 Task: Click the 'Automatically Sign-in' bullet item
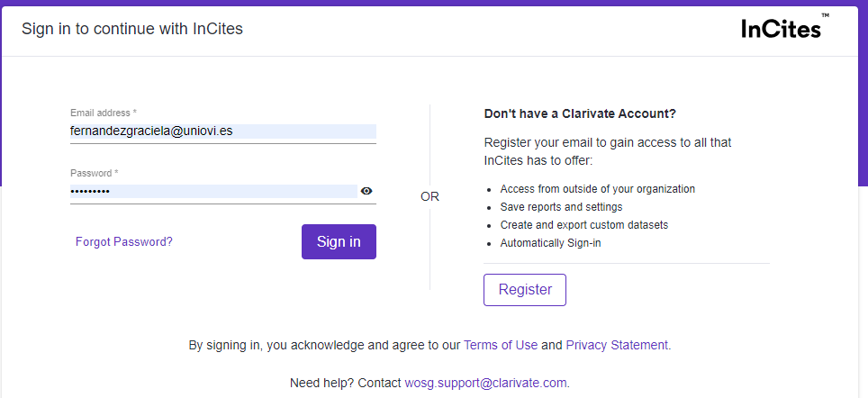pyautogui.click(x=550, y=243)
